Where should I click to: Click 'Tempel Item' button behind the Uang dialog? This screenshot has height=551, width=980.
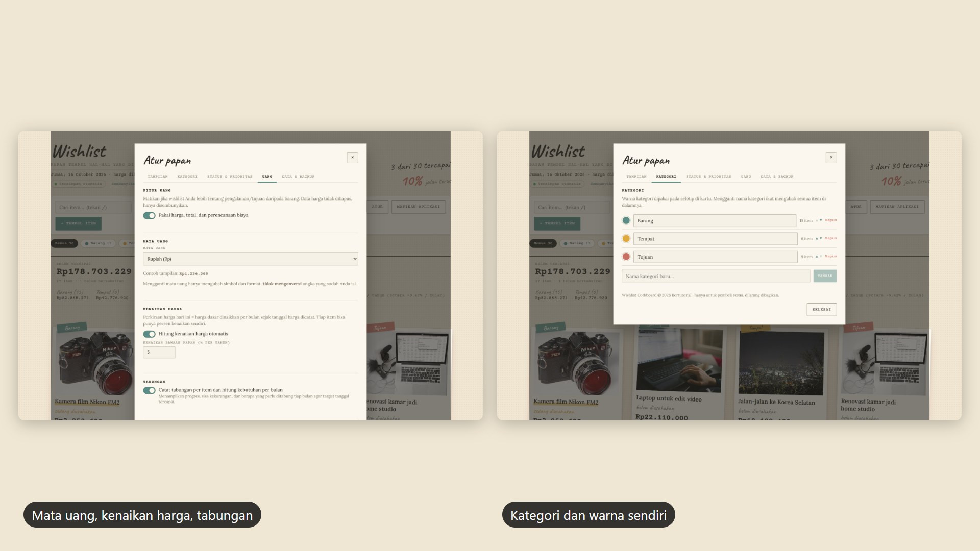79,223
